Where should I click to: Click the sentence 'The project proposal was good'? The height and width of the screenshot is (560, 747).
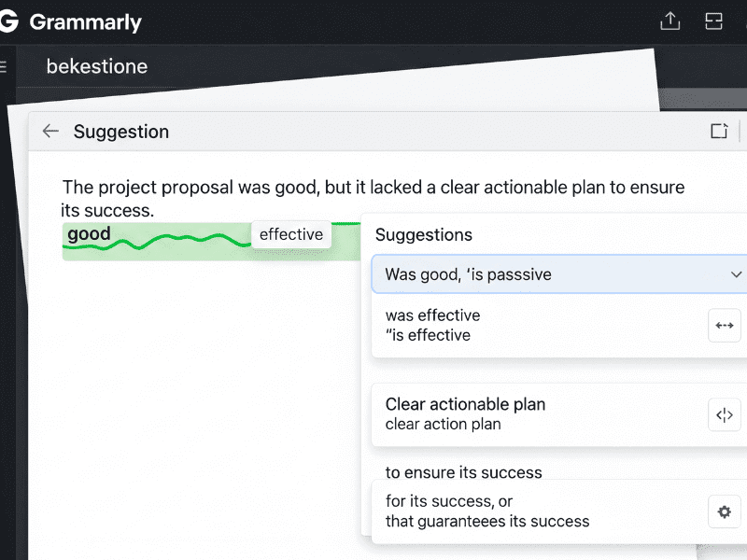190,188
